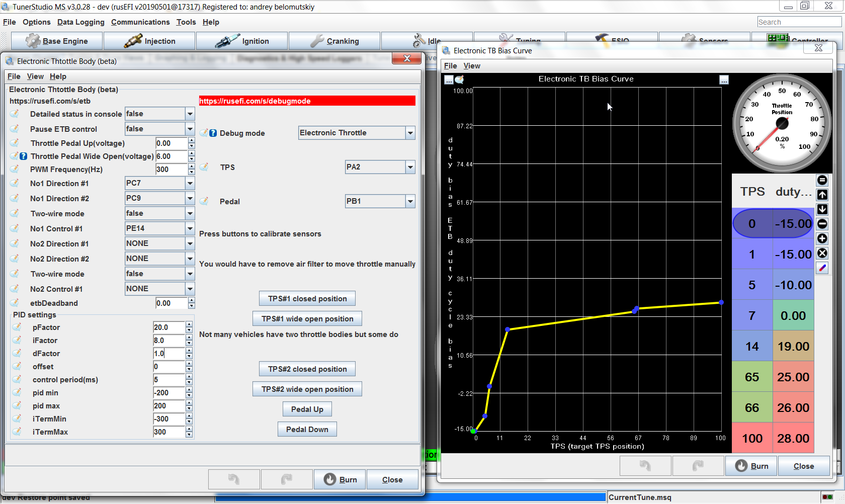Click the note icon next to Detailed status in console

(x=15, y=114)
